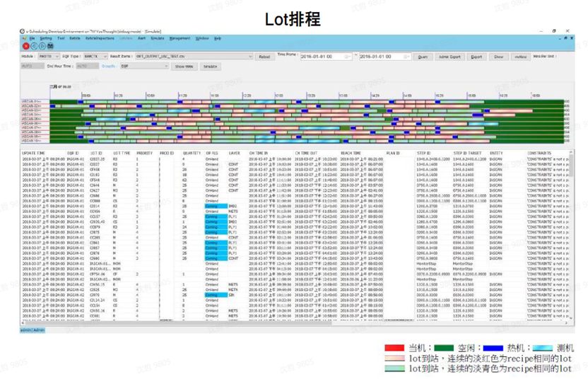Sort by PRIORITY column header
This screenshot has width=588, height=384.
(144, 153)
